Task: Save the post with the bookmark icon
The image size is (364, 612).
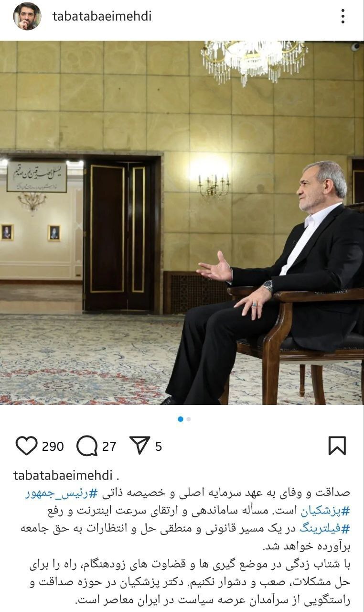Action: pyautogui.click(x=337, y=446)
